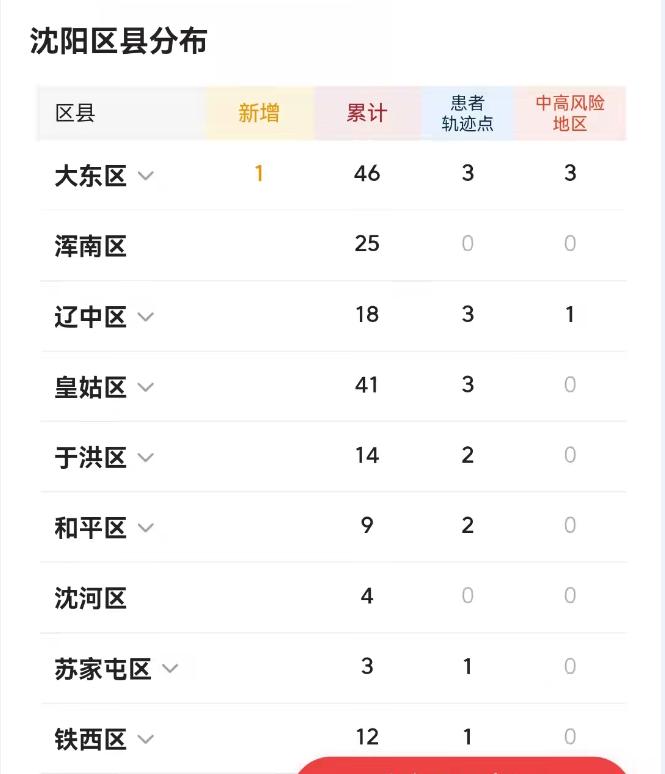Tap 大东区 cumulative count 46

[x=367, y=174]
